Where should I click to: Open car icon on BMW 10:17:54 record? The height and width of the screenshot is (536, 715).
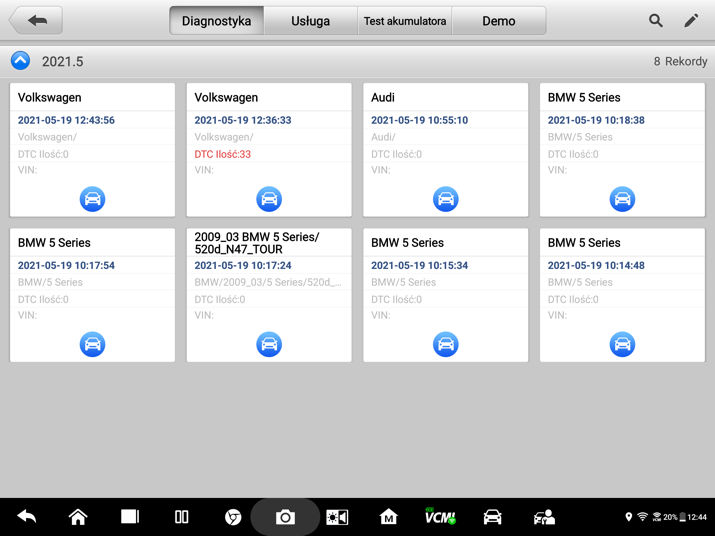(92, 344)
